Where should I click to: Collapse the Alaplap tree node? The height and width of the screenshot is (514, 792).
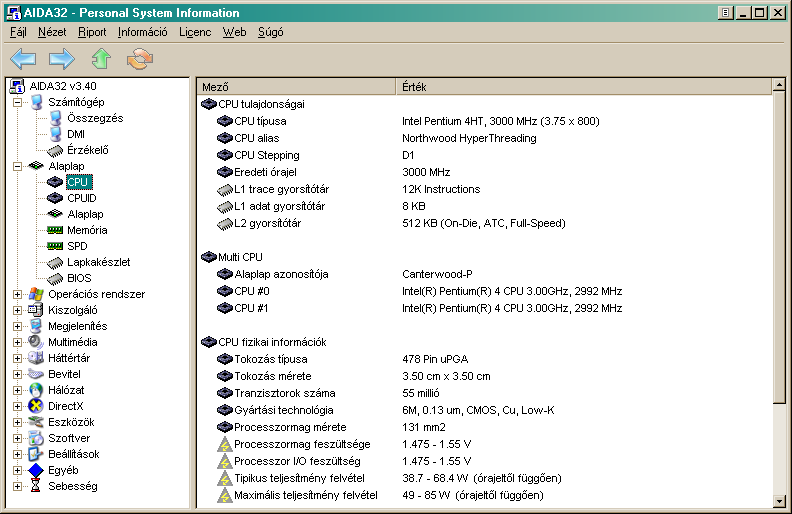(x=17, y=166)
